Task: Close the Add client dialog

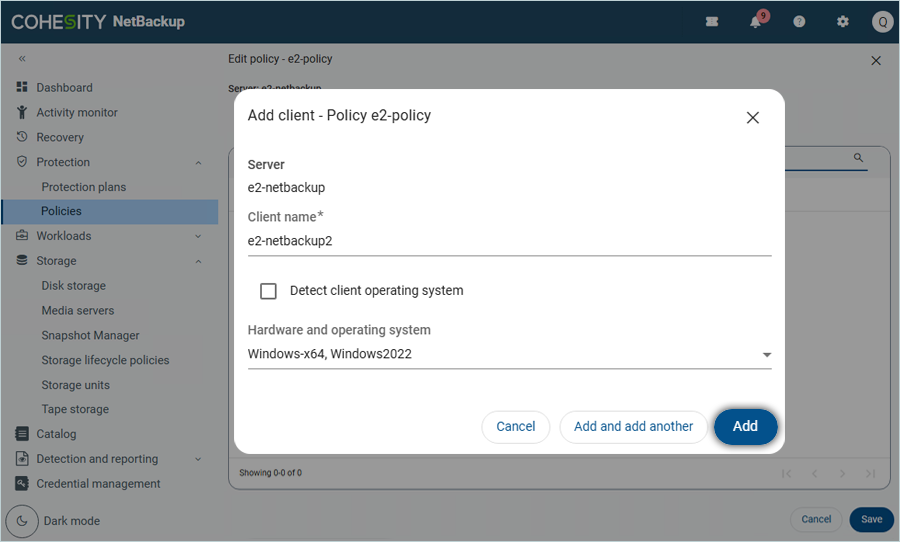Action: coord(753,118)
